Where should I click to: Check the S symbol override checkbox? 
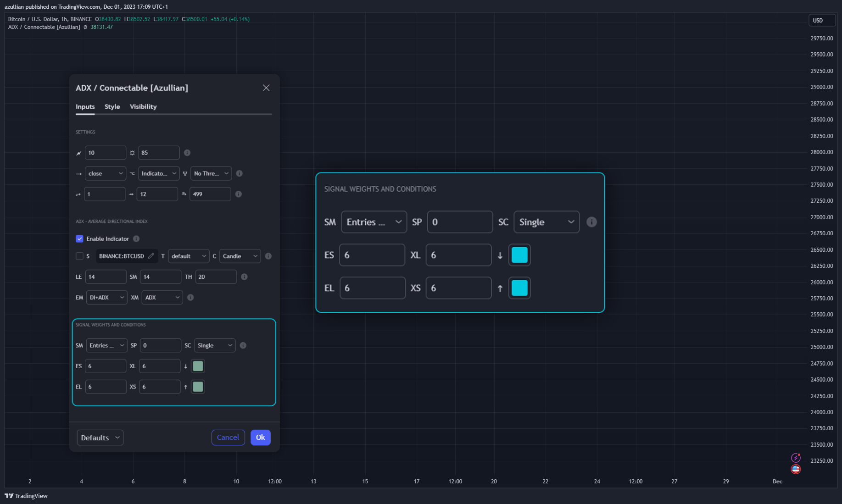[79, 256]
